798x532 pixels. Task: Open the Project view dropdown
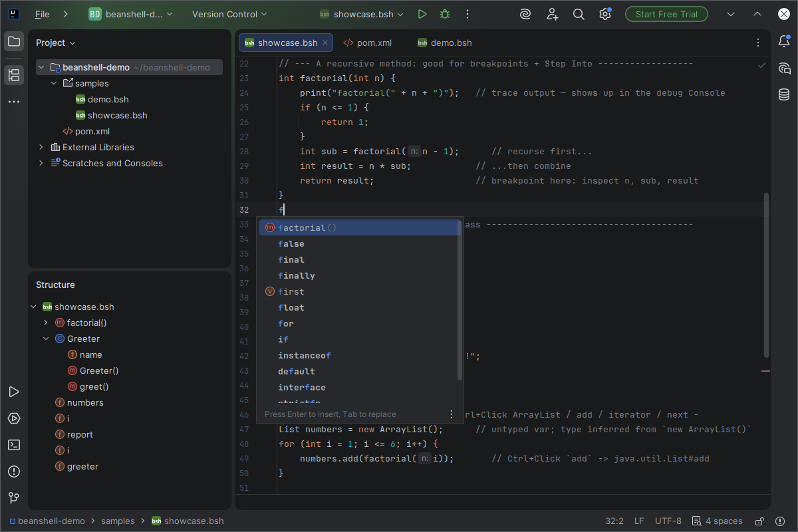click(x=56, y=43)
